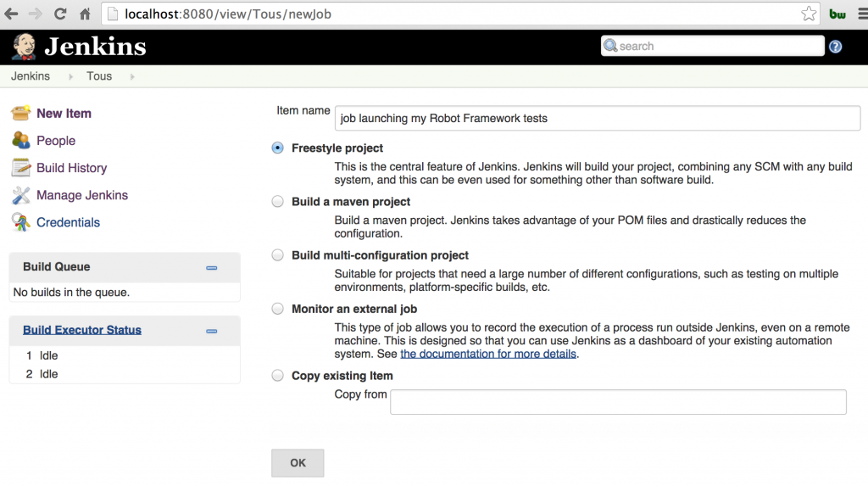Click the Build Queue heading

tap(57, 266)
